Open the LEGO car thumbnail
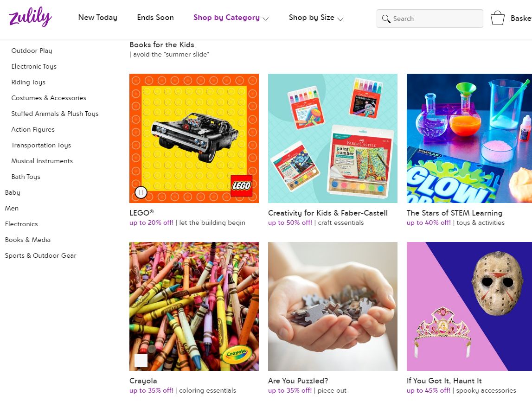 [x=194, y=138]
